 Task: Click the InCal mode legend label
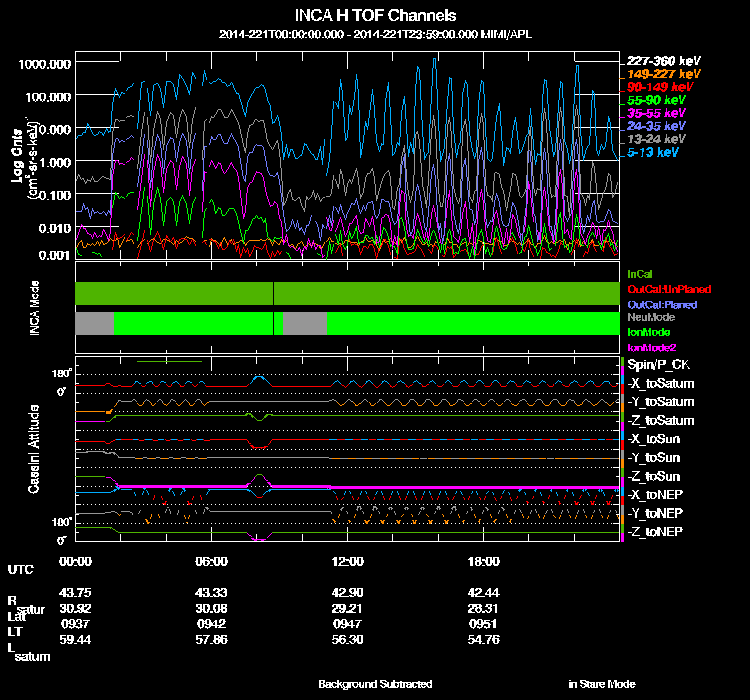(x=640, y=273)
